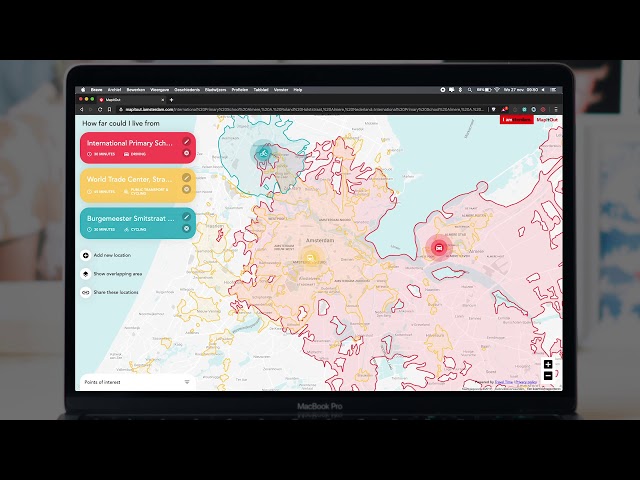Open the I amsterdam logo link
Image resolution: width=640 pixels, height=480 pixels.
(x=516, y=120)
